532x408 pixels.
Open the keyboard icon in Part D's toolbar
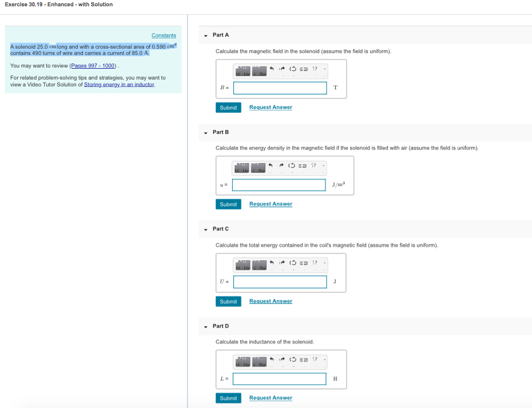point(304,361)
